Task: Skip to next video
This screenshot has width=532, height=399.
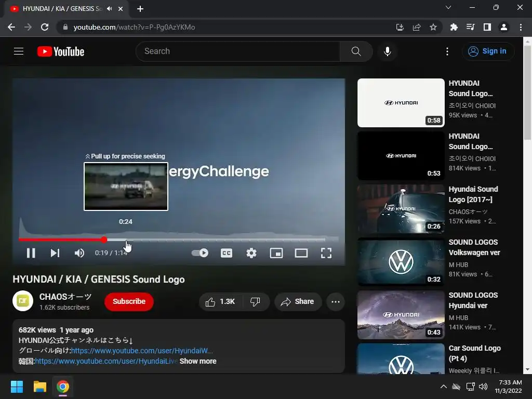Action: pos(55,253)
